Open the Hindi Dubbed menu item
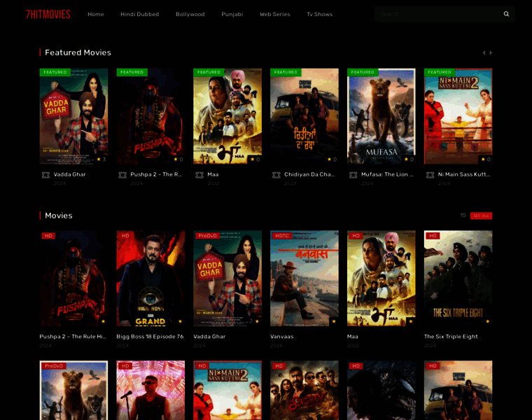This screenshot has height=420, width=532. 139,14
